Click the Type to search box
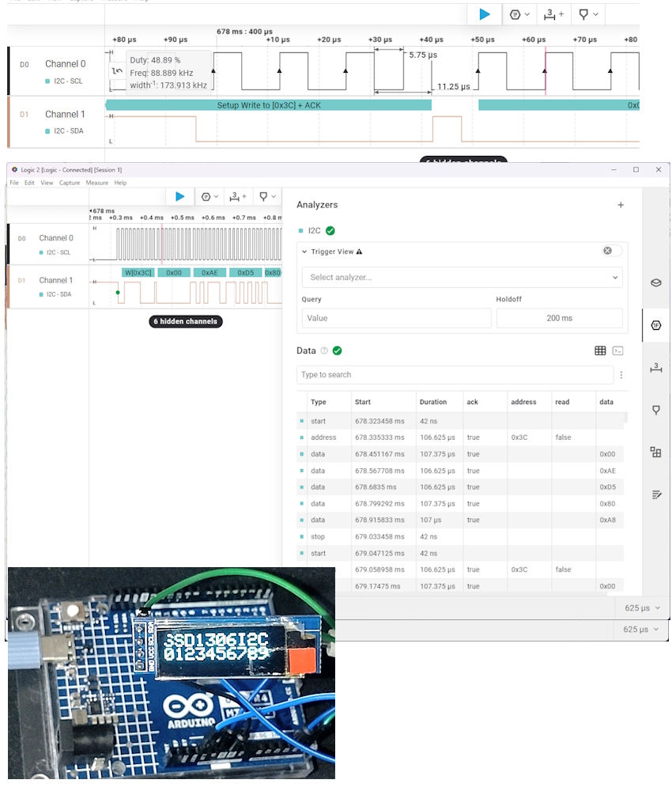Screen dimensions: 672x791 coord(455,375)
